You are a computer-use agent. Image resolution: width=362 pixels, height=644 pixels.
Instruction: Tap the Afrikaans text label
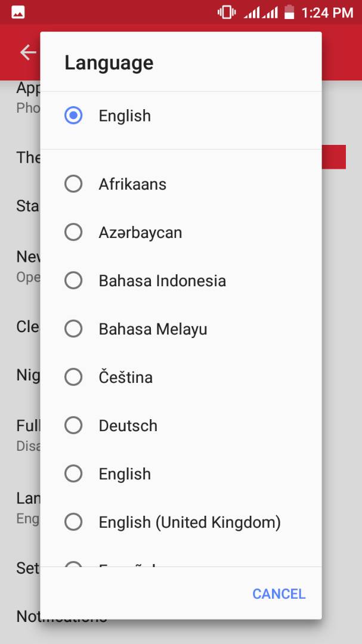132,184
